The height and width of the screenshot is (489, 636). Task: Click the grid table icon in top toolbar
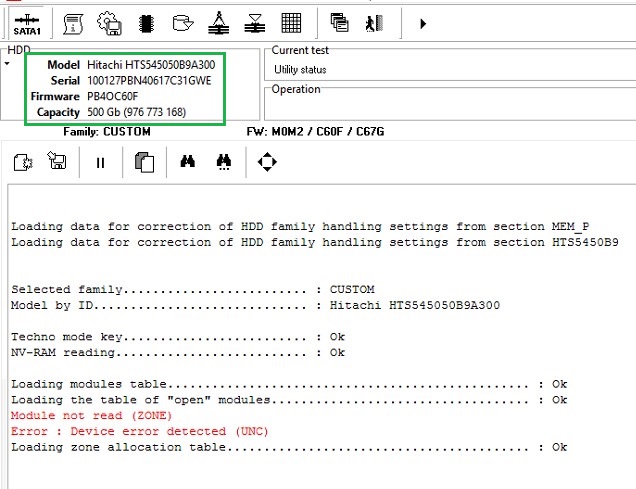click(x=291, y=22)
